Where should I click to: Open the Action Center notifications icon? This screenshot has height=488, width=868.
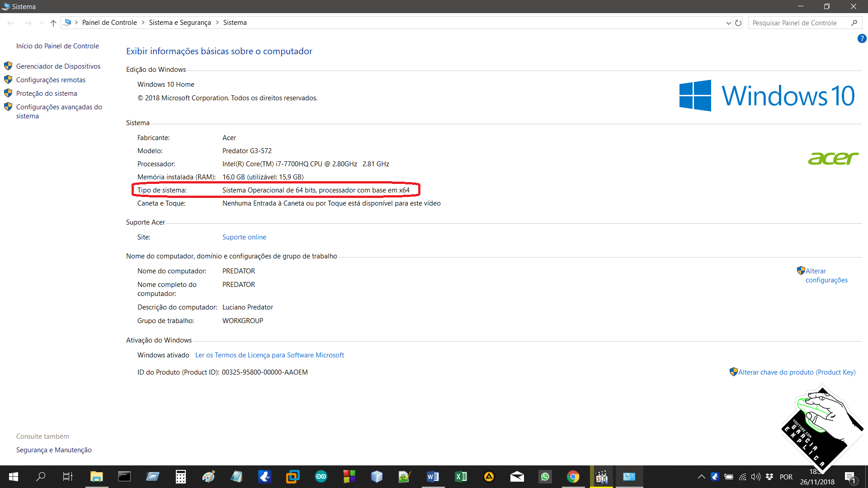[x=850, y=477]
